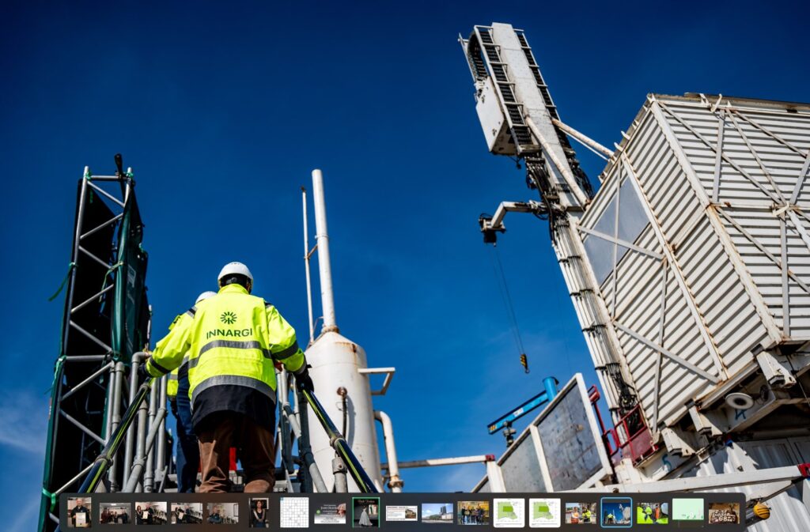Open close-up thumbnail of hi-vis jacket workers
The image size is (810, 532).
click(x=652, y=513)
